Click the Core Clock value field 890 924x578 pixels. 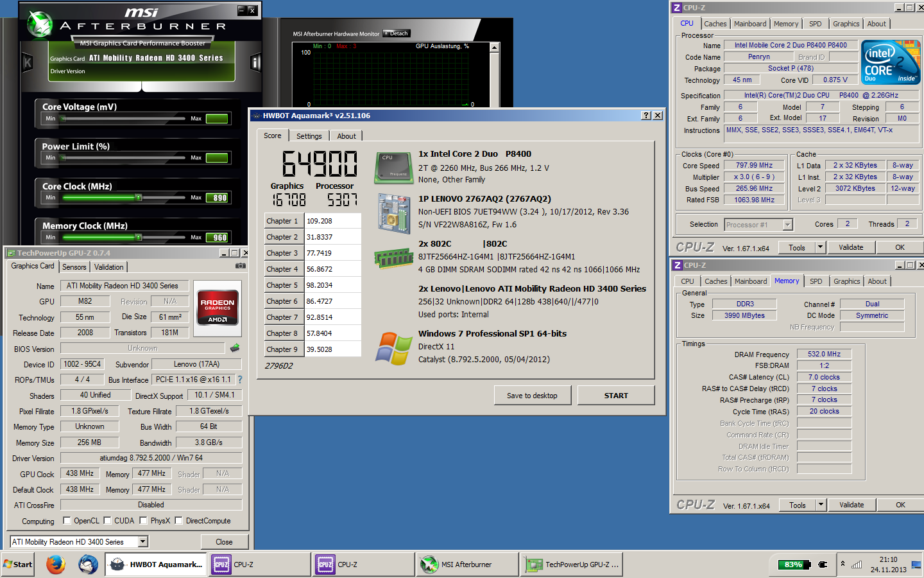pyautogui.click(x=217, y=198)
